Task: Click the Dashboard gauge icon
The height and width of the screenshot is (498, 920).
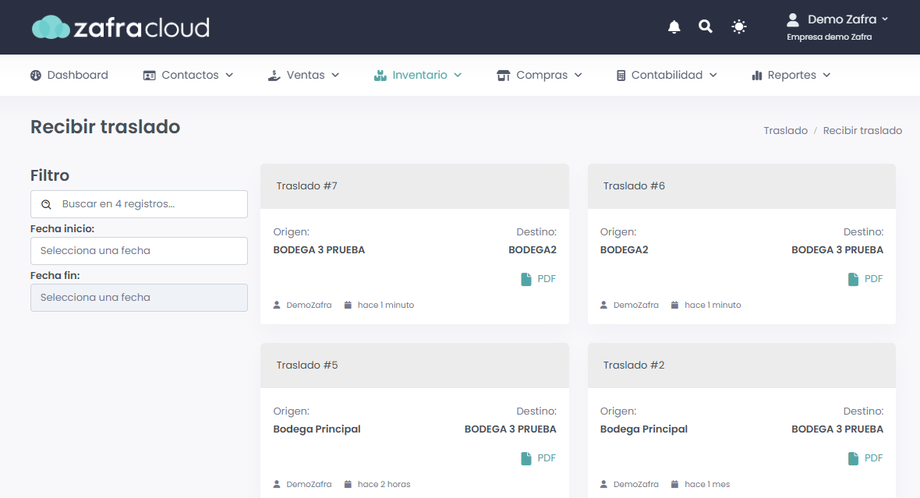Action: pos(36,75)
